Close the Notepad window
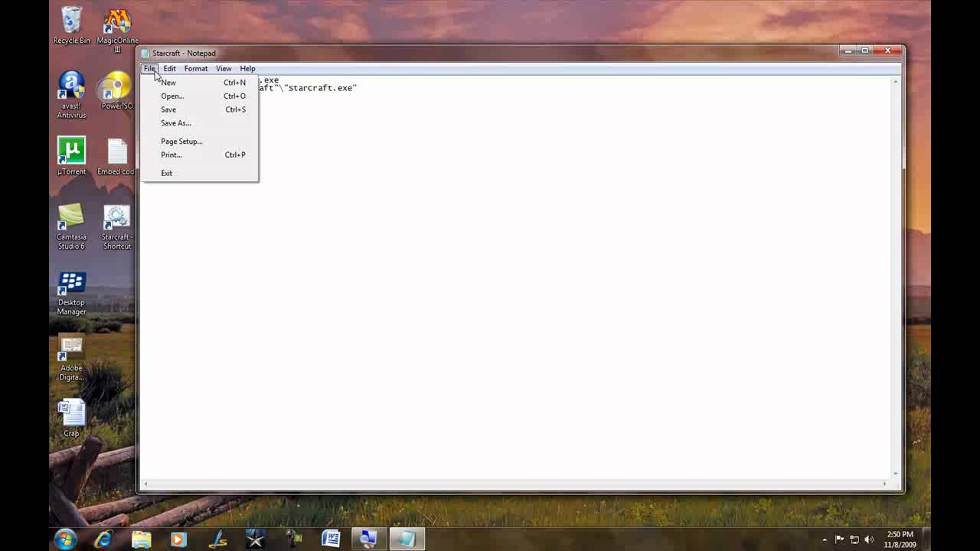 tap(887, 51)
